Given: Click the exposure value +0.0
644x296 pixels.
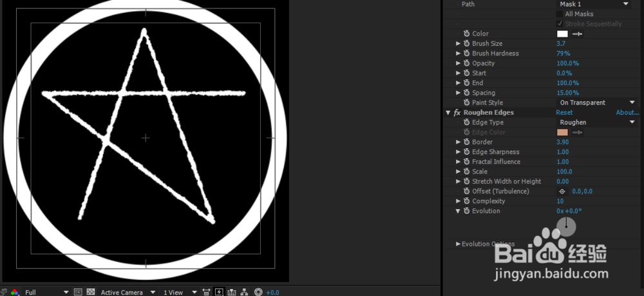Looking at the screenshot, I should (x=272, y=293).
